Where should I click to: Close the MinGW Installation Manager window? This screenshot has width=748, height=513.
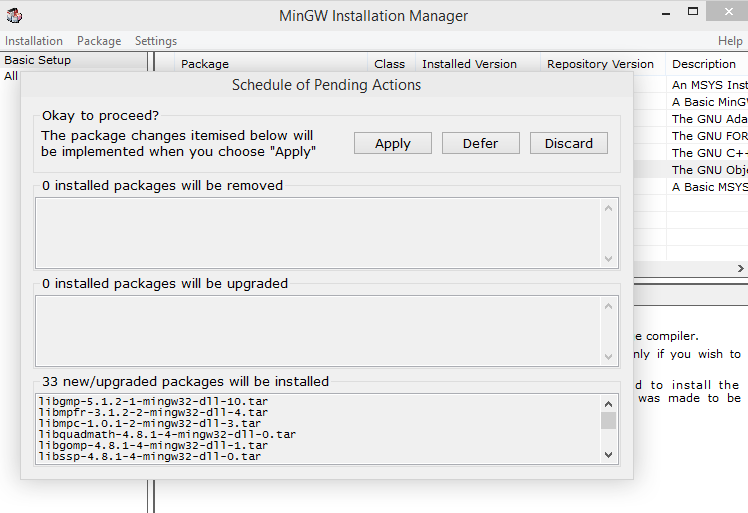(728, 11)
